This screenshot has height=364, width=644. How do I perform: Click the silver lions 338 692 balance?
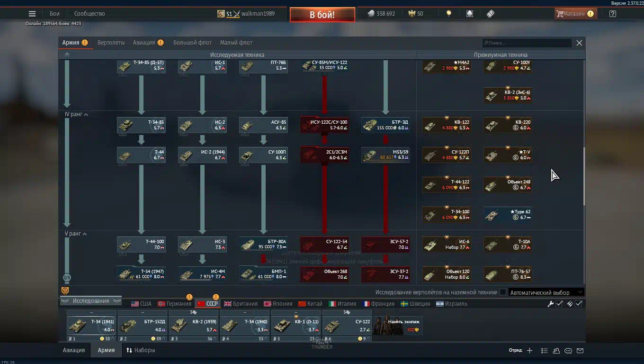tap(381, 14)
